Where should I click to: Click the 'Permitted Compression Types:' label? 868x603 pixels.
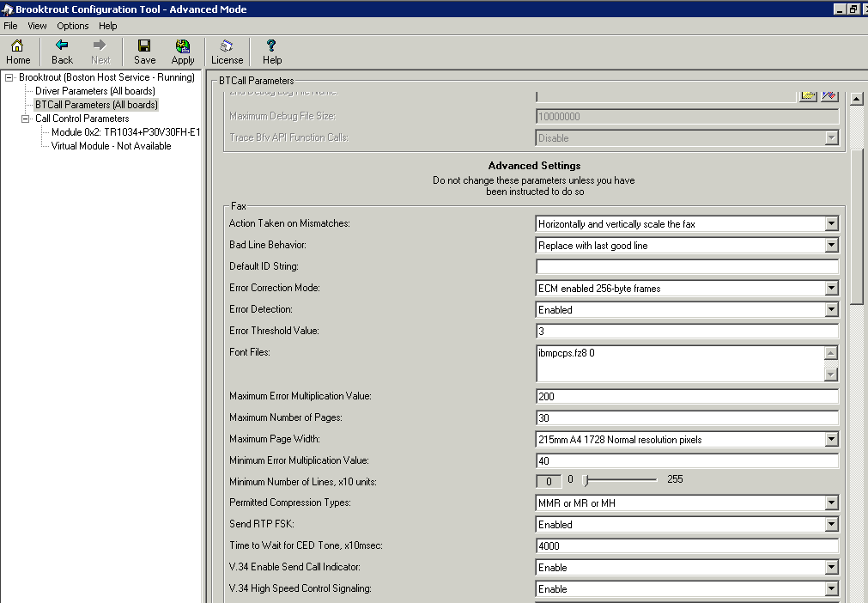289,502
